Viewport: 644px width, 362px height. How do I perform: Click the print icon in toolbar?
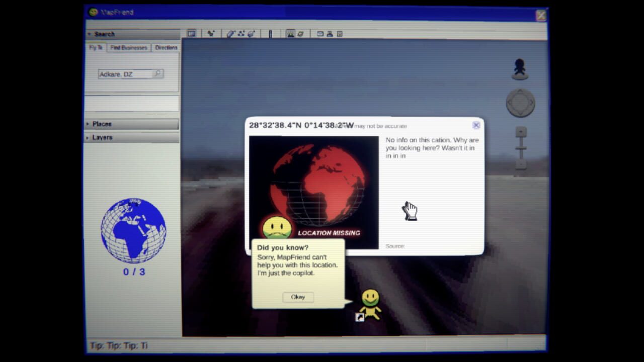(x=330, y=34)
